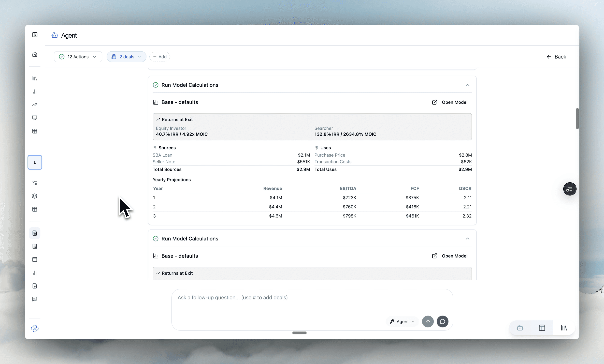Click the home icon in sidebar
The image size is (604, 364).
tap(35, 54)
